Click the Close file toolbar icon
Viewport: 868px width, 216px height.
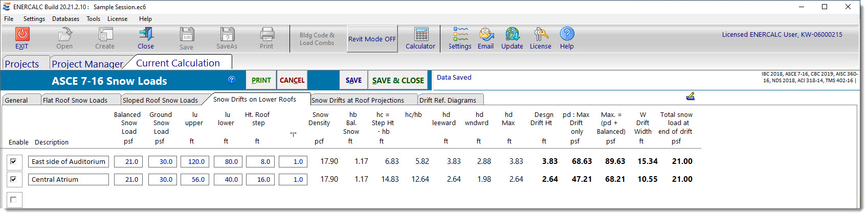(146, 35)
